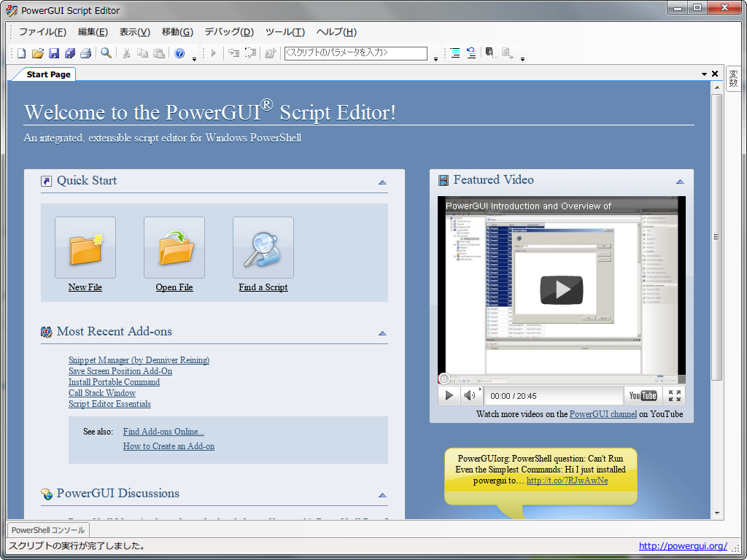
Task: Click the Save floppy disk icon
Action: tap(54, 52)
